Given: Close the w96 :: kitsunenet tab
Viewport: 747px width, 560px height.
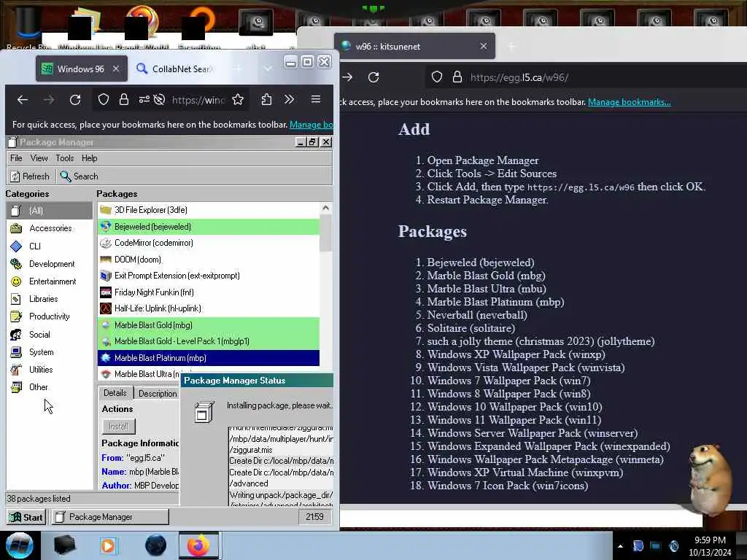Looking at the screenshot, I should tap(484, 46).
